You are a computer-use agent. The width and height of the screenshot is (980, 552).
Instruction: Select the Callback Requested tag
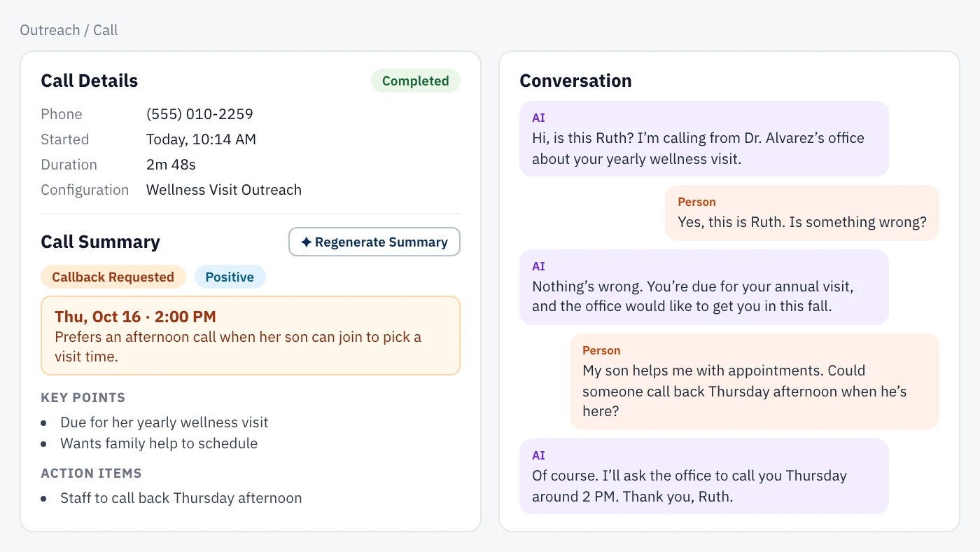point(113,277)
